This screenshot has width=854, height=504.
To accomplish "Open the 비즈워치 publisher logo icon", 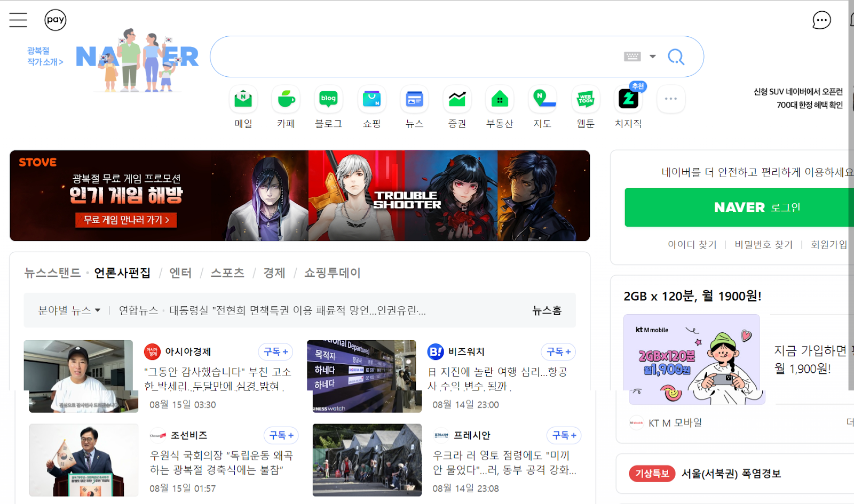I will click(x=436, y=351).
